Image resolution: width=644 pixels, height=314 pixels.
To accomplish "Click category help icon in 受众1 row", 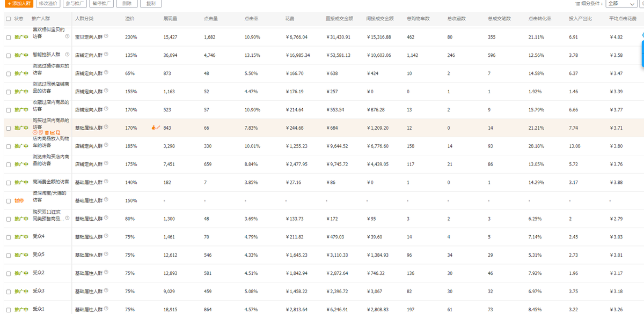I will point(106,309).
